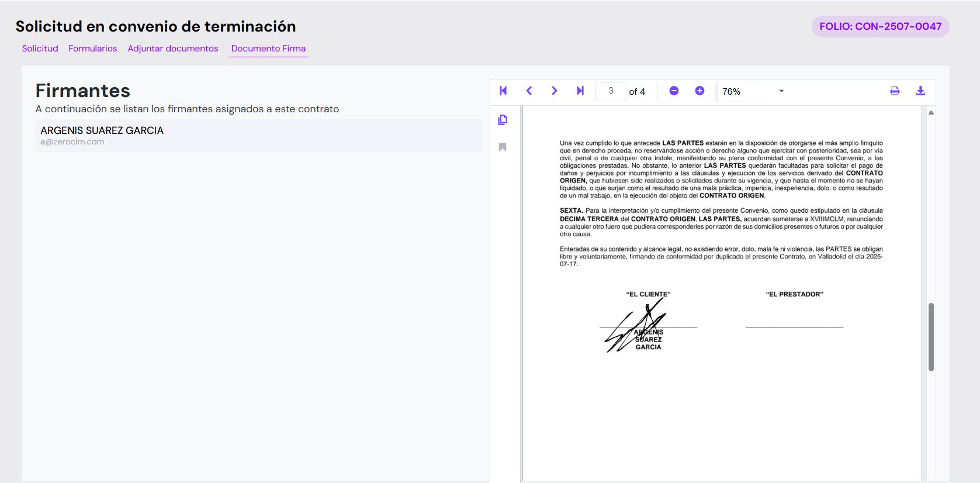Switch to Solicitud tab
The image size is (980, 483).
coord(40,49)
